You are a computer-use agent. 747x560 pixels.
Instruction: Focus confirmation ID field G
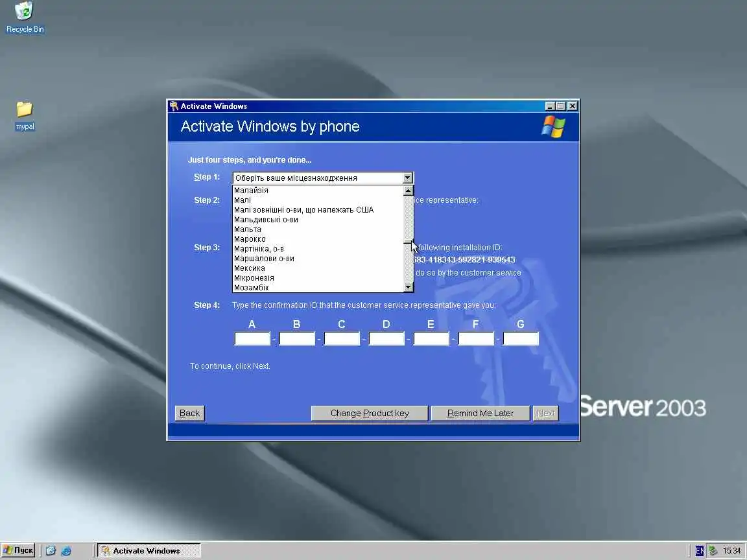click(521, 338)
